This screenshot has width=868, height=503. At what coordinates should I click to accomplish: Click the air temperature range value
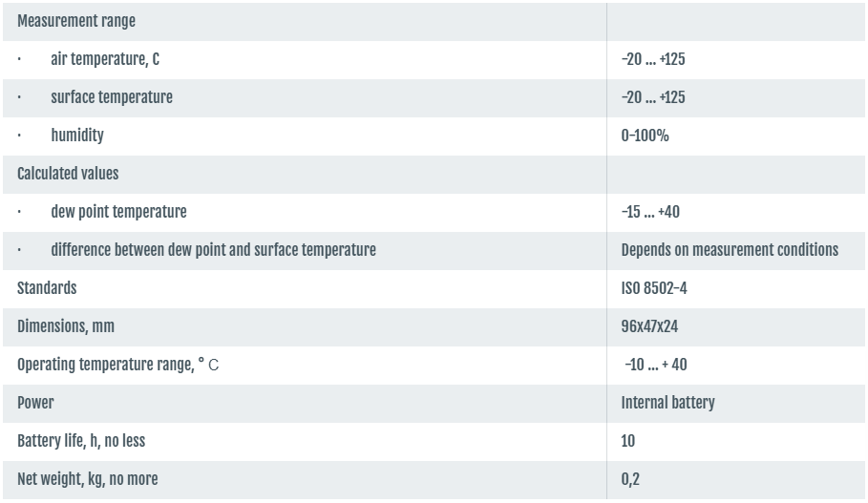click(x=653, y=59)
